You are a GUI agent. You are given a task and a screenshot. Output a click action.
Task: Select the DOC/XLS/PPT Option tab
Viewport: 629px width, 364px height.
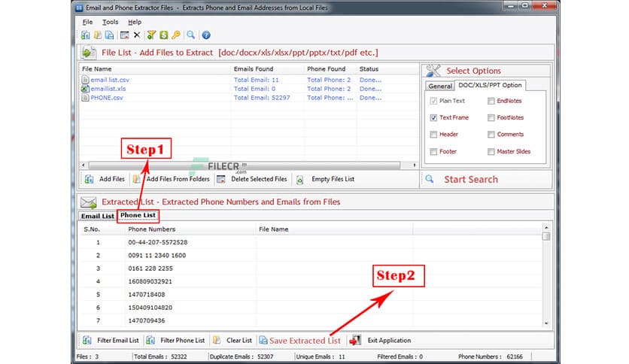click(490, 86)
